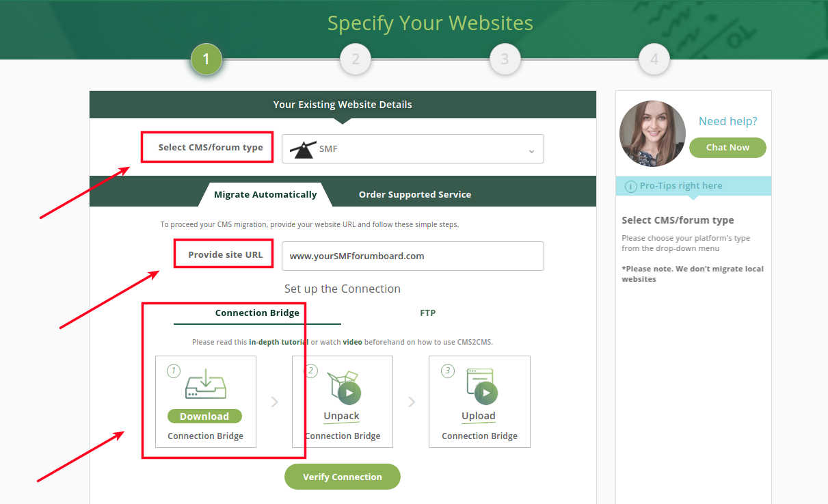Play the Upload Connection Bridge video
The height and width of the screenshot is (504, 828).
pyautogui.click(x=487, y=393)
